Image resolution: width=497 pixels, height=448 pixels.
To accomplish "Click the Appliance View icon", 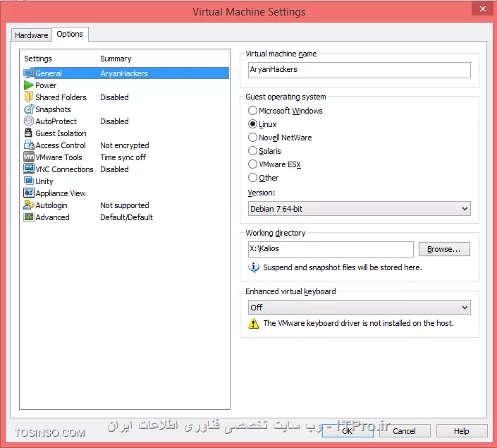I will (x=29, y=193).
